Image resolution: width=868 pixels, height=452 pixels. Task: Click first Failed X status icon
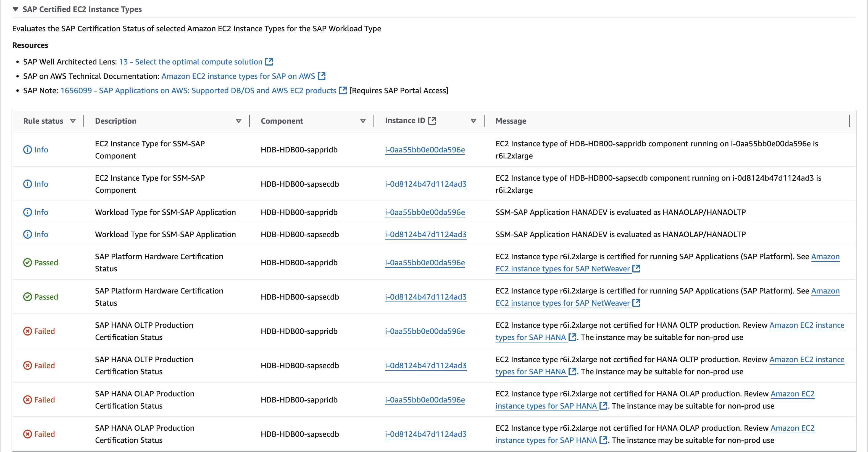(27, 331)
